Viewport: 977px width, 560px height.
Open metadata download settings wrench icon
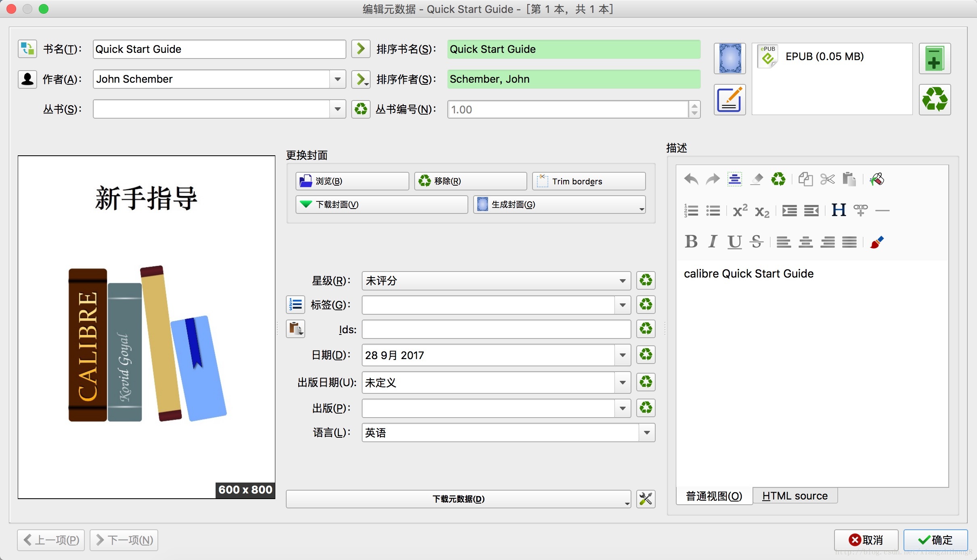pos(646,499)
